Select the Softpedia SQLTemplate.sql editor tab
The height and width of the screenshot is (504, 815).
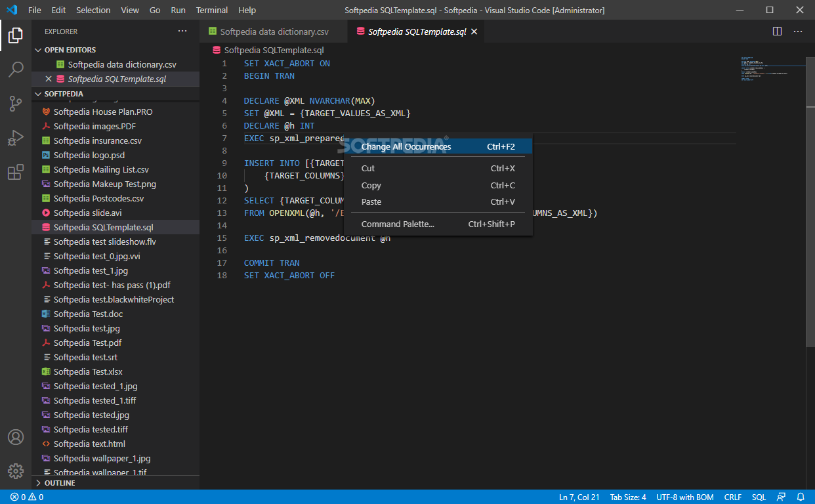click(x=417, y=31)
